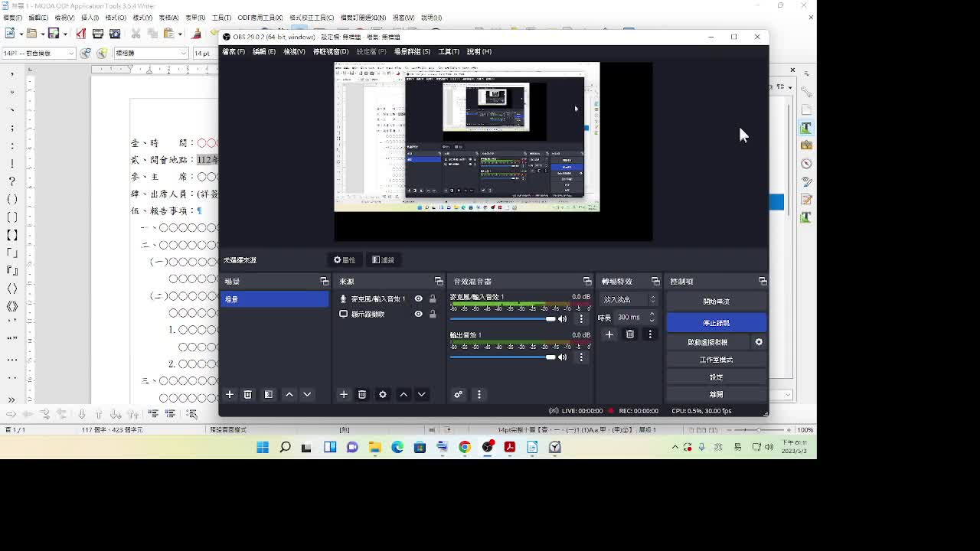Open File Explorer from the taskbar
Screen dimensions: 980x551
374,447
